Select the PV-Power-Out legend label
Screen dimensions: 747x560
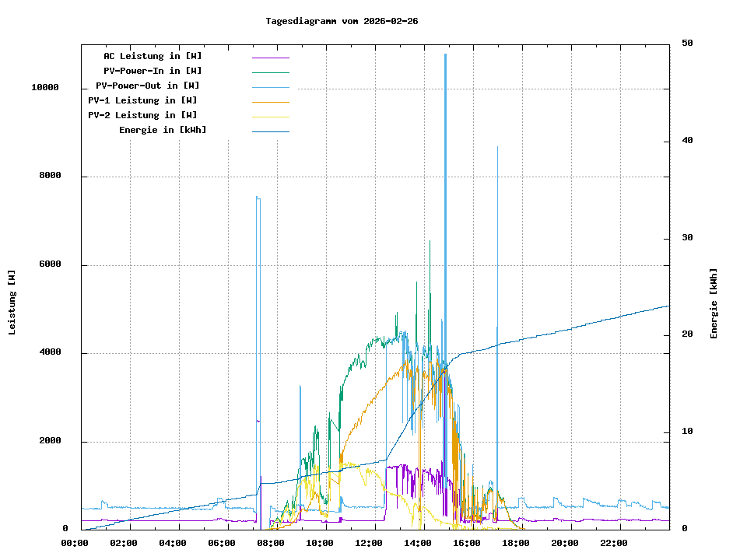[x=148, y=86]
